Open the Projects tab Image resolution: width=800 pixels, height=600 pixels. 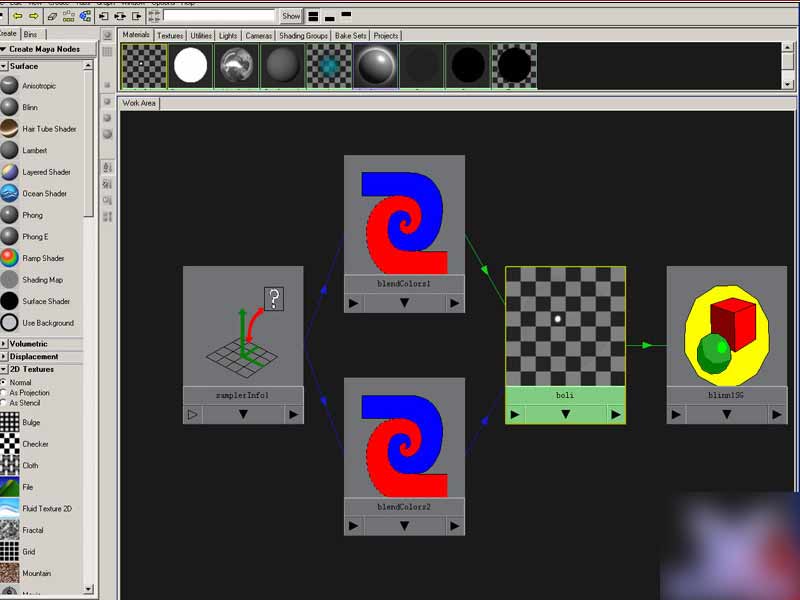point(386,36)
